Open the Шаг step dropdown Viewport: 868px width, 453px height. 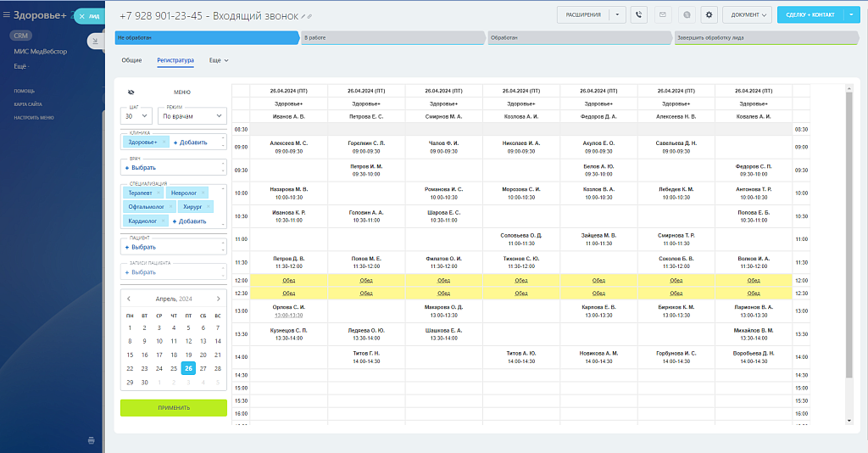(136, 116)
